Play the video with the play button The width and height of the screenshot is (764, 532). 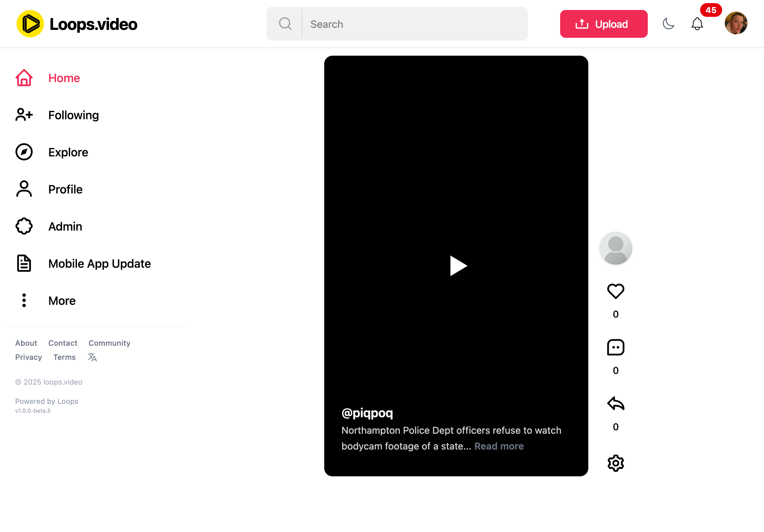point(457,266)
